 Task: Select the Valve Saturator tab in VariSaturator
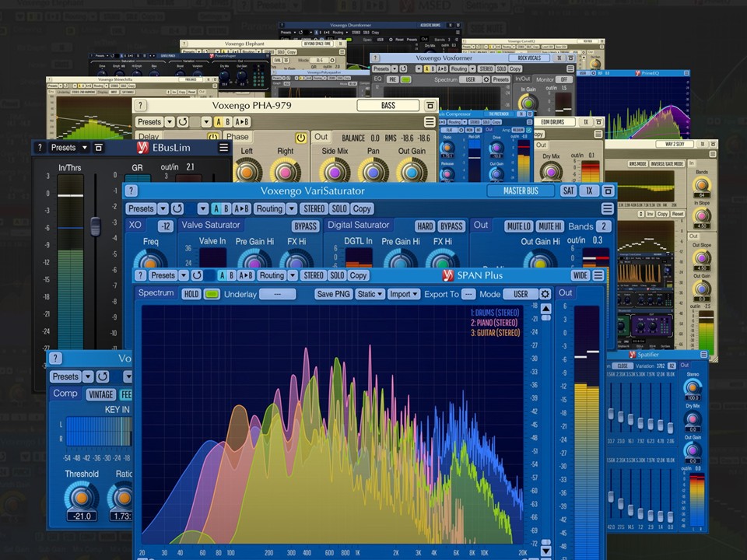coord(211,225)
